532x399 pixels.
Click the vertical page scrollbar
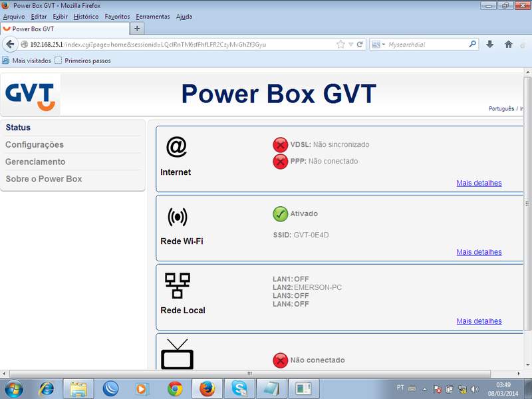(x=527, y=203)
